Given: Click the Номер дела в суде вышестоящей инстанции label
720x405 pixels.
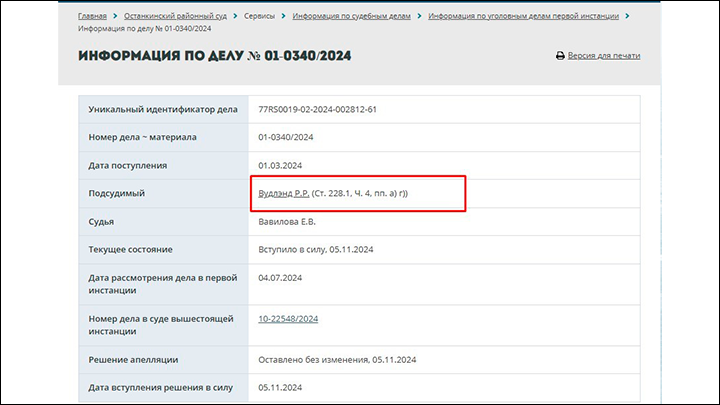Looking at the screenshot, I should 161,325.
